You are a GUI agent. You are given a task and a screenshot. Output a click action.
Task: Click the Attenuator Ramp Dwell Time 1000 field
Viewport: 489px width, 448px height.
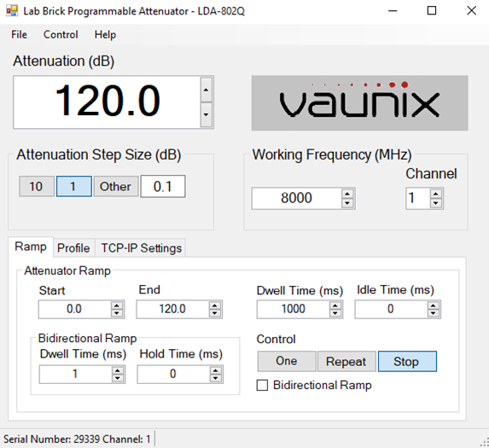coord(294,309)
